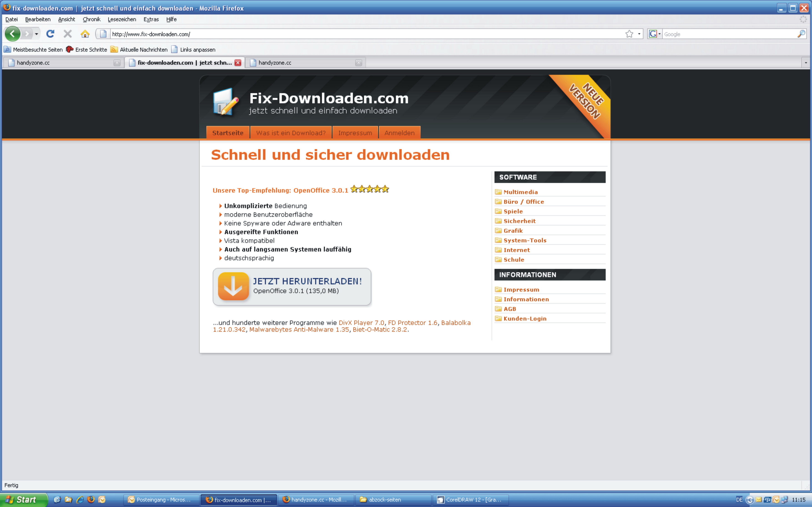This screenshot has width=812, height=507.
Task: Click the Internet folder icon
Action: pos(498,250)
